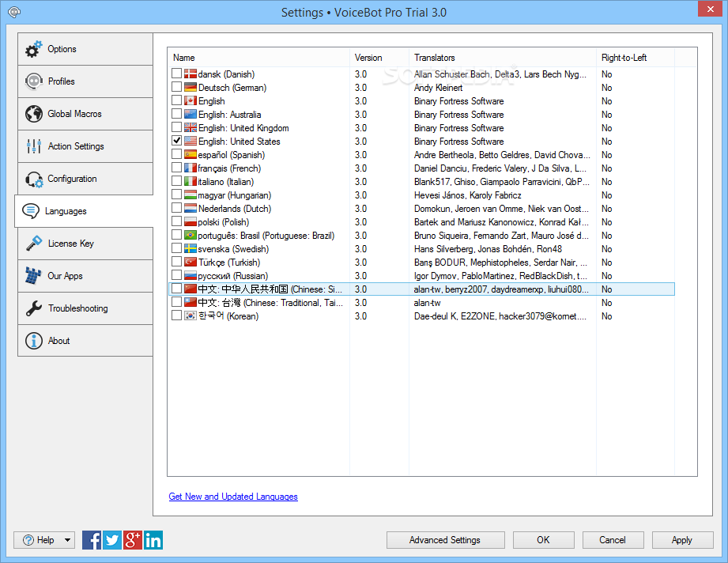Click the Configuration headset gear icon
This screenshot has height=563, width=728.
34,179
